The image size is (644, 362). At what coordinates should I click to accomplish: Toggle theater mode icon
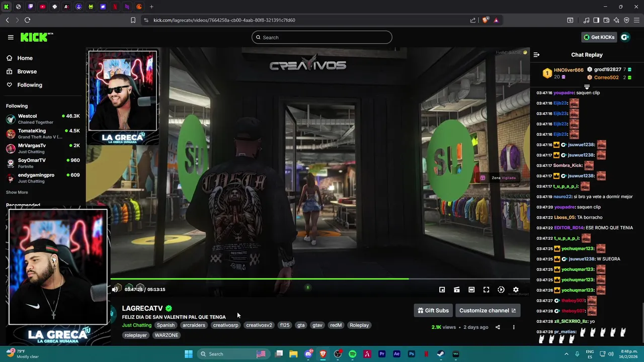click(x=471, y=290)
